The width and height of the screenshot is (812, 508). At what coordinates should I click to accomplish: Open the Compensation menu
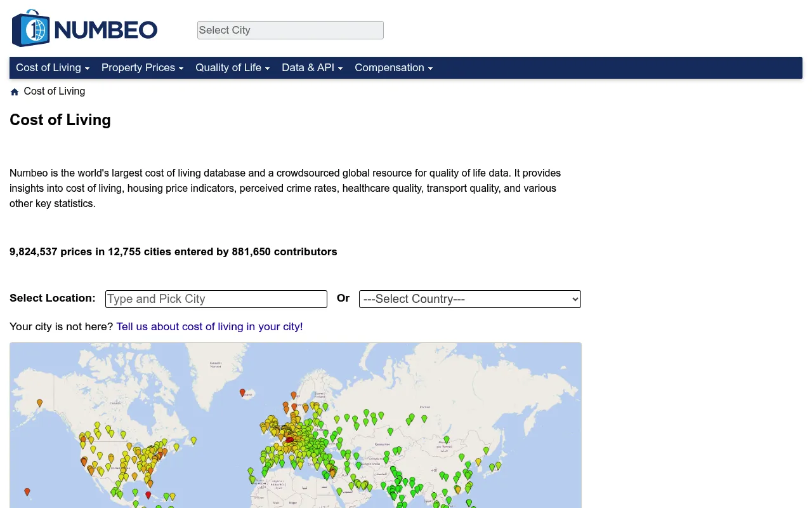click(x=393, y=68)
